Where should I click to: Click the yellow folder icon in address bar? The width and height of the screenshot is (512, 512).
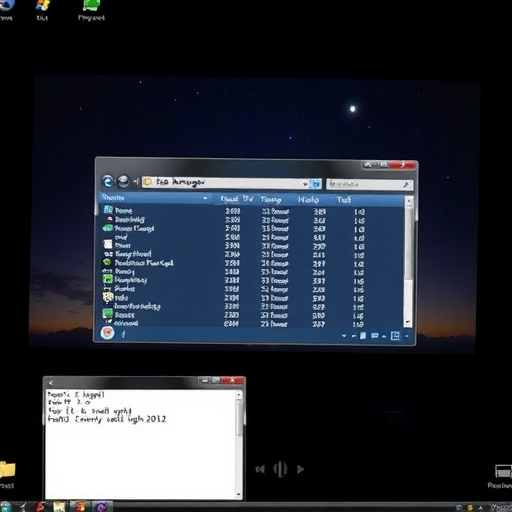(x=148, y=182)
